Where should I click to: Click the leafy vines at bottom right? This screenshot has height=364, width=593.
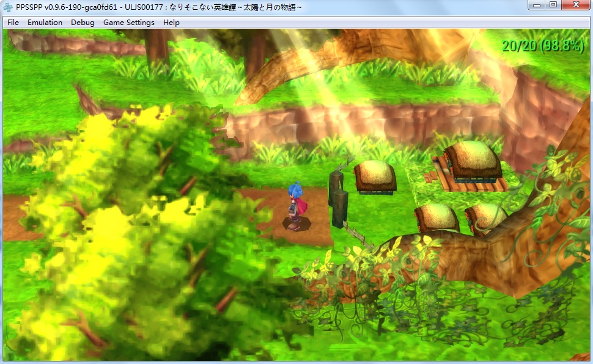click(x=428, y=305)
